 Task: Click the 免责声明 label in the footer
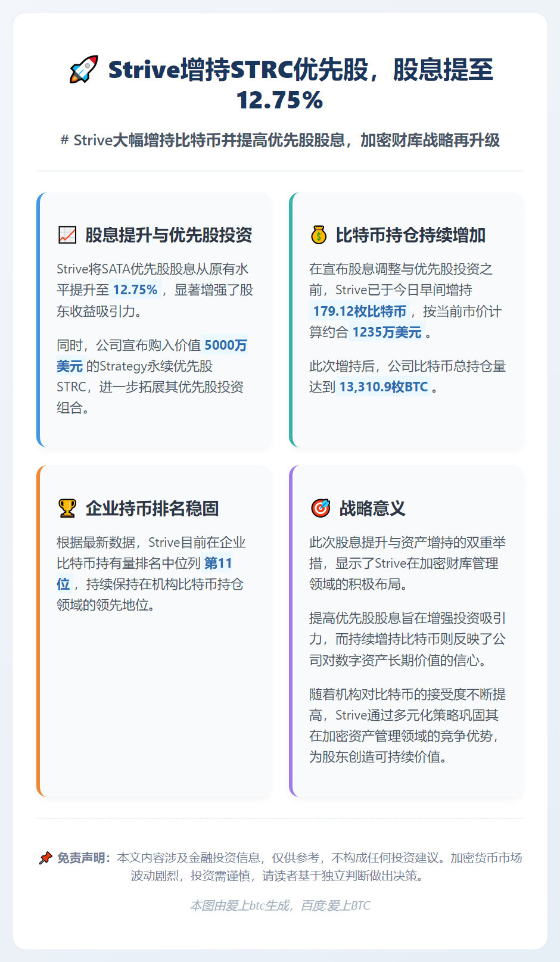(83, 858)
